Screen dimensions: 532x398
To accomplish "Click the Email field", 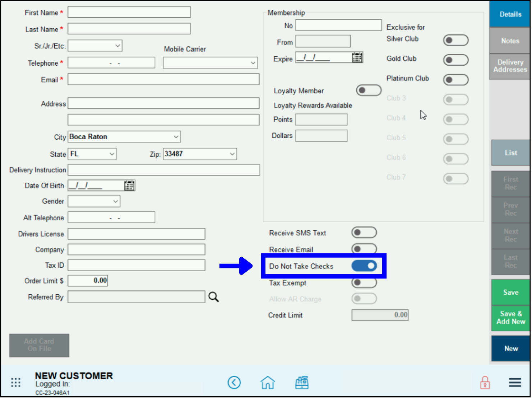I will (x=163, y=79).
